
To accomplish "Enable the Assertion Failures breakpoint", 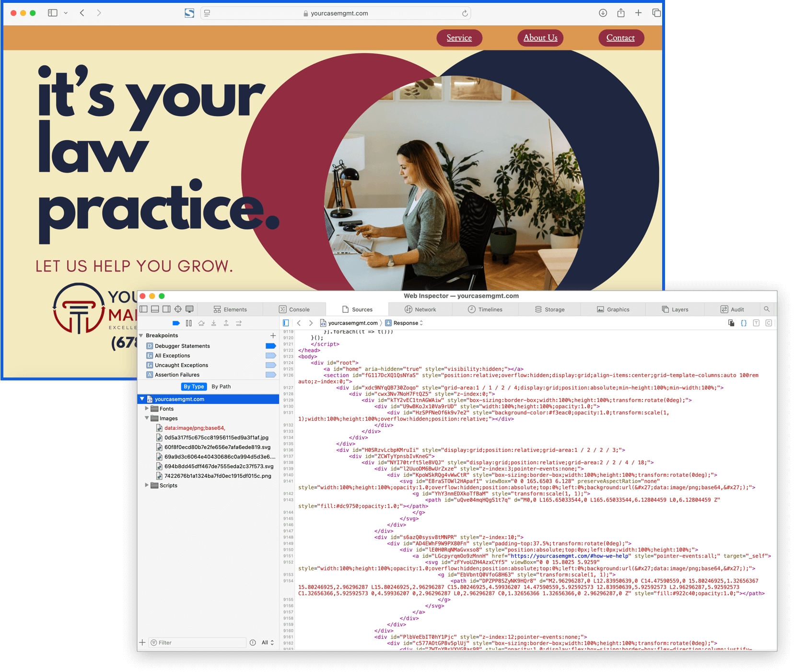I will tap(270, 375).
